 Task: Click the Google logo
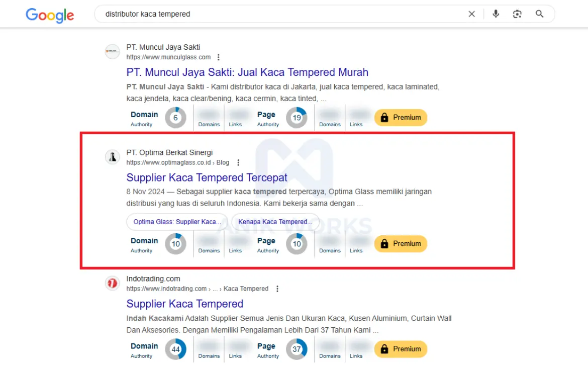click(50, 15)
